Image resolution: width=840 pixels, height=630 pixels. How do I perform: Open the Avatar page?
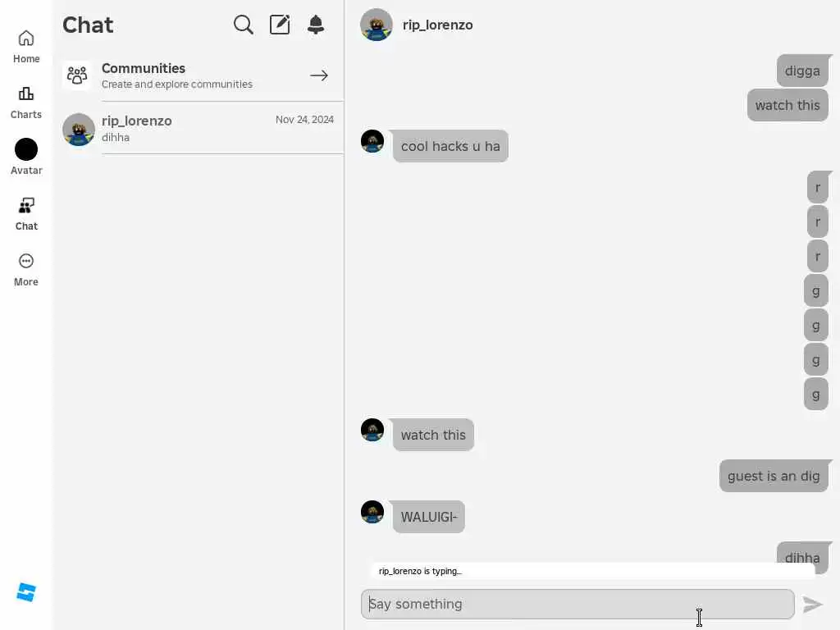(x=26, y=157)
